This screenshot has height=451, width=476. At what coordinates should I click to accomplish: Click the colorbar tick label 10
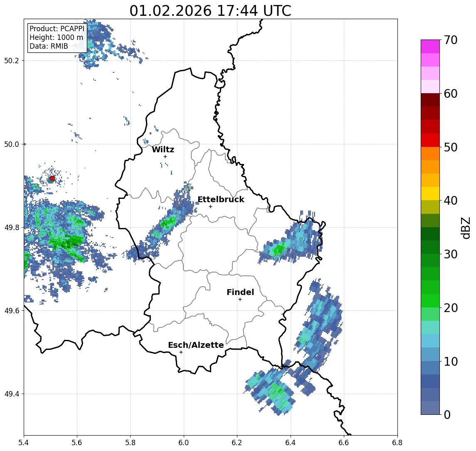tap(451, 361)
